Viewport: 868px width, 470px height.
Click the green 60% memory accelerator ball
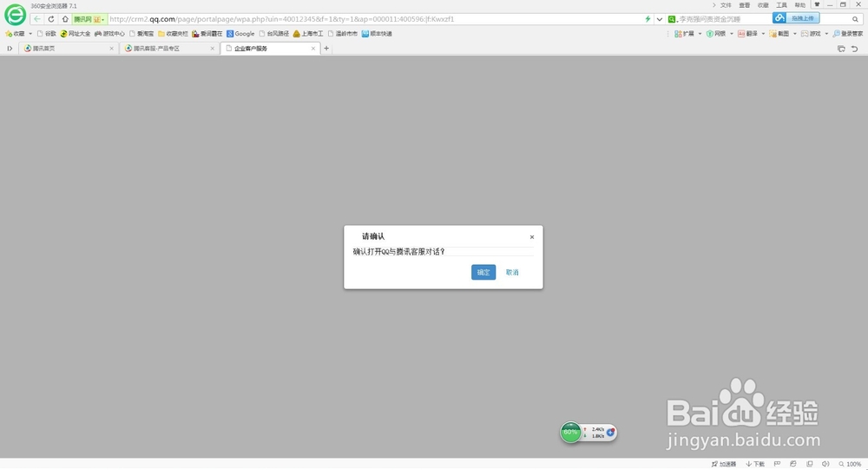pos(571,433)
